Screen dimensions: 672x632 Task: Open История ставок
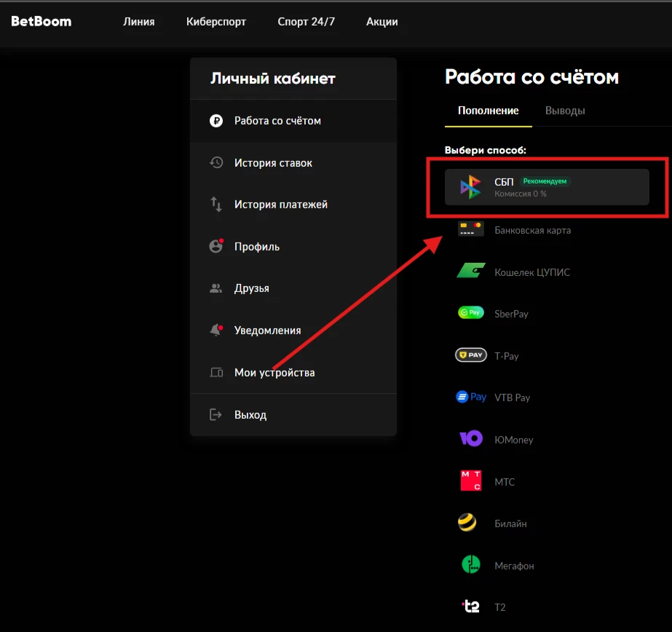coord(293,163)
